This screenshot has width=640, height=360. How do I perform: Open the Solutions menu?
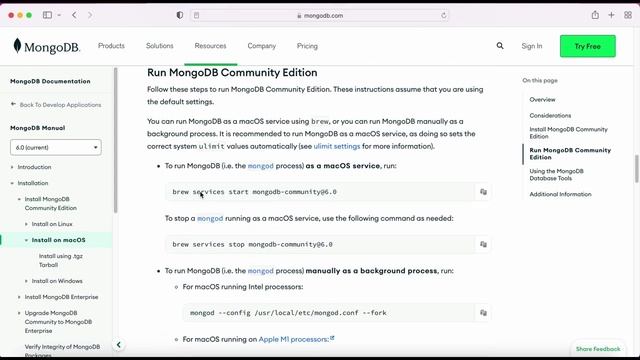160,46
